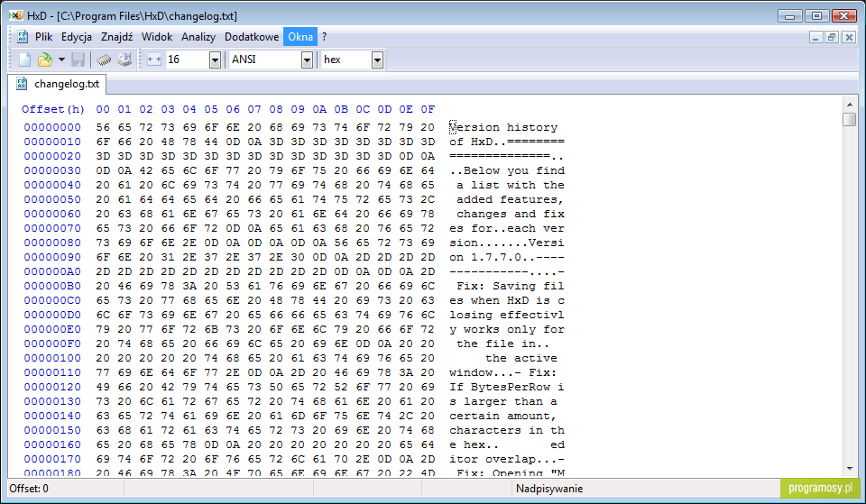Minimize the inner document window

[816, 37]
